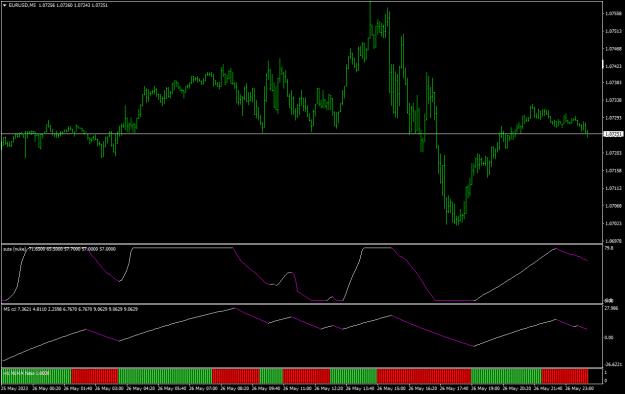Click the 26 May 15:00 time label
The height and width of the screenshot is (394, 625).
coord(391,388)
